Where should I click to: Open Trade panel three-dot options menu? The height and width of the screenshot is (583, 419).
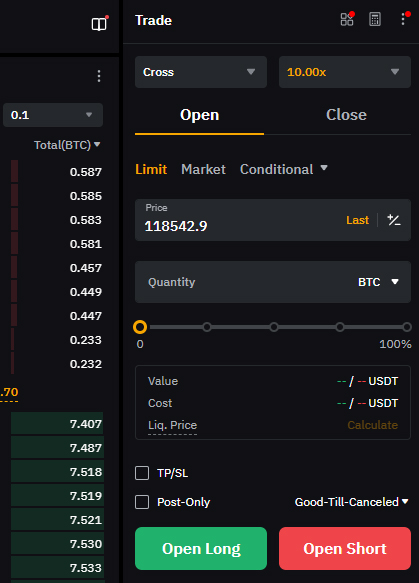click(x=403, y=19)
